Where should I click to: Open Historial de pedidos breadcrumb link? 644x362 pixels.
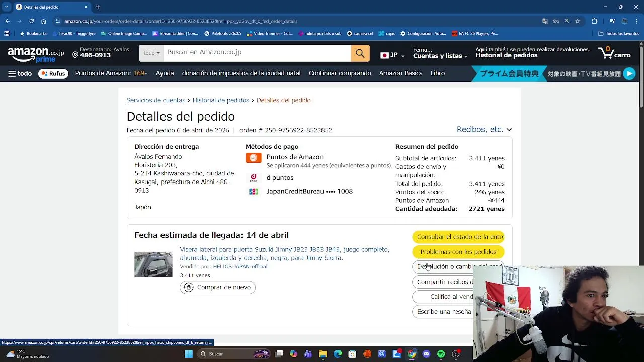click(x=221, y=100)
